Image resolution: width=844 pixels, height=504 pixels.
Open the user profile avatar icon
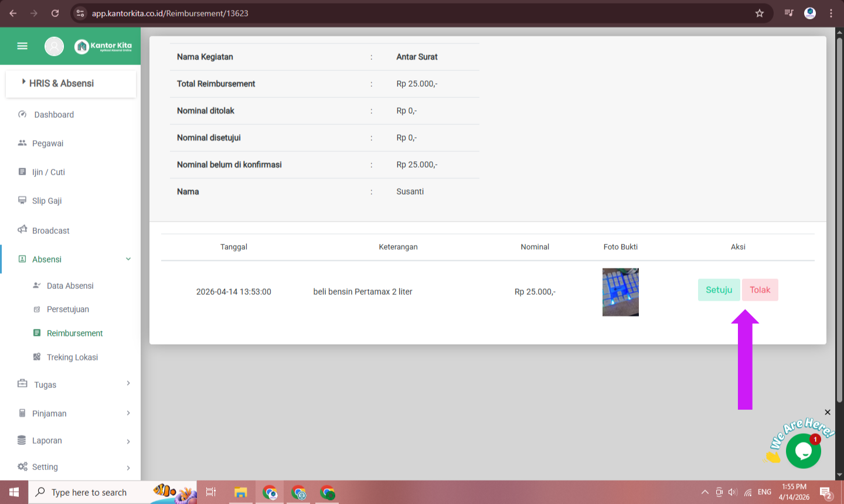(54, 46)
